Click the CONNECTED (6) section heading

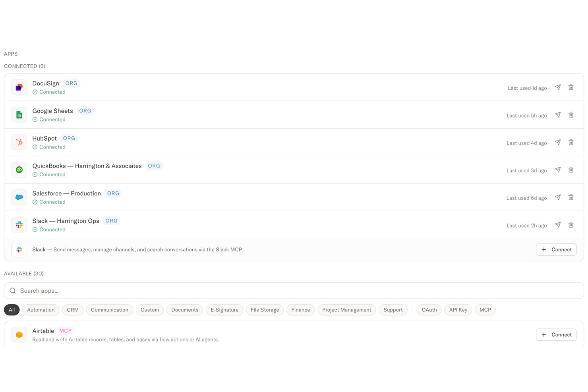tap(25, 66)
